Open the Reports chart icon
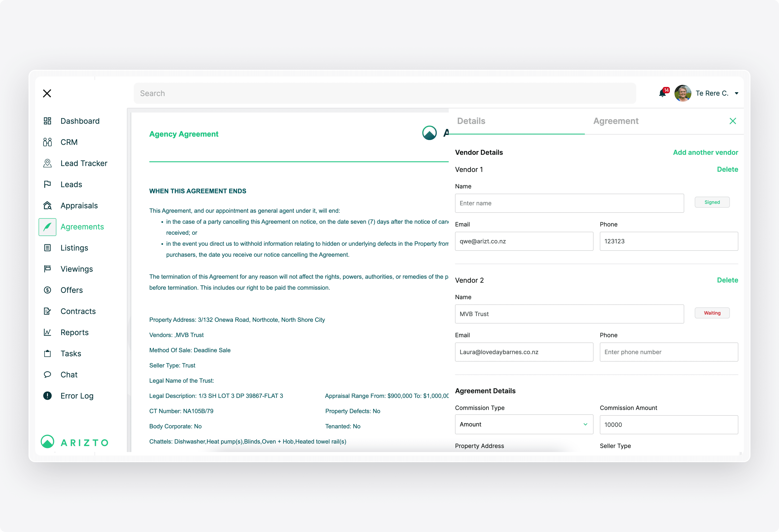The height and width of the screenshot is (532, 779). tap(47, 332)
